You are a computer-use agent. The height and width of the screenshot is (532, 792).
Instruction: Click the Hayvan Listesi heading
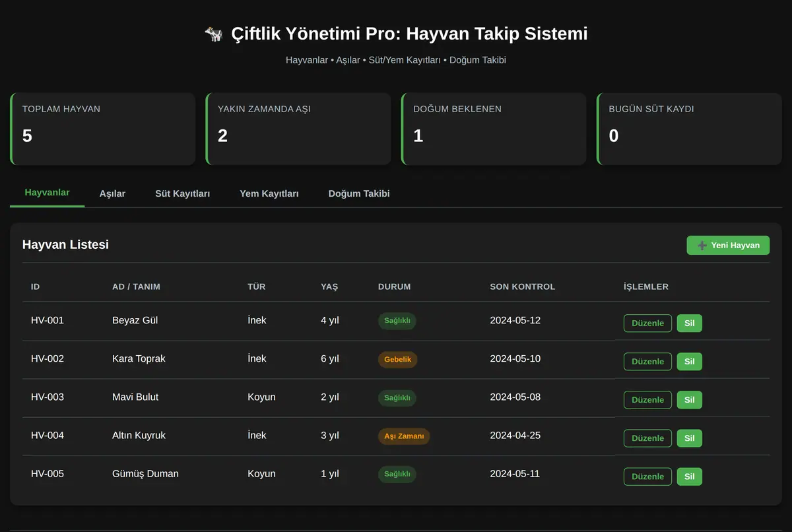(65, 244)
